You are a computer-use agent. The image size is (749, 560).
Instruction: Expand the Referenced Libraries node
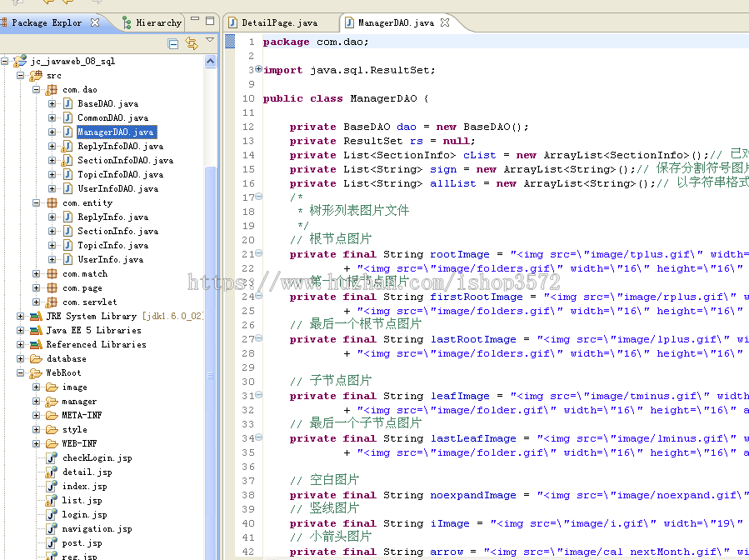21,344
